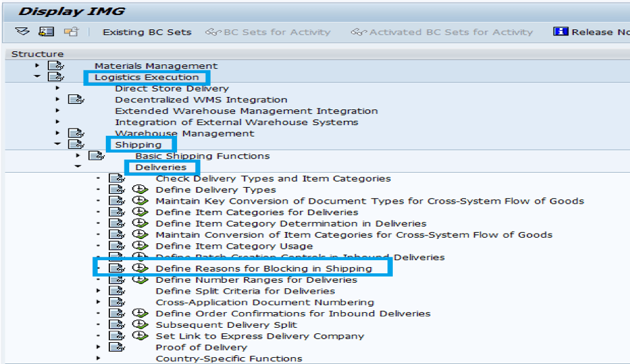Execute Maintain Conversion of Item Categories activity
The image size is (630, 364).
[x=140, y=234]
